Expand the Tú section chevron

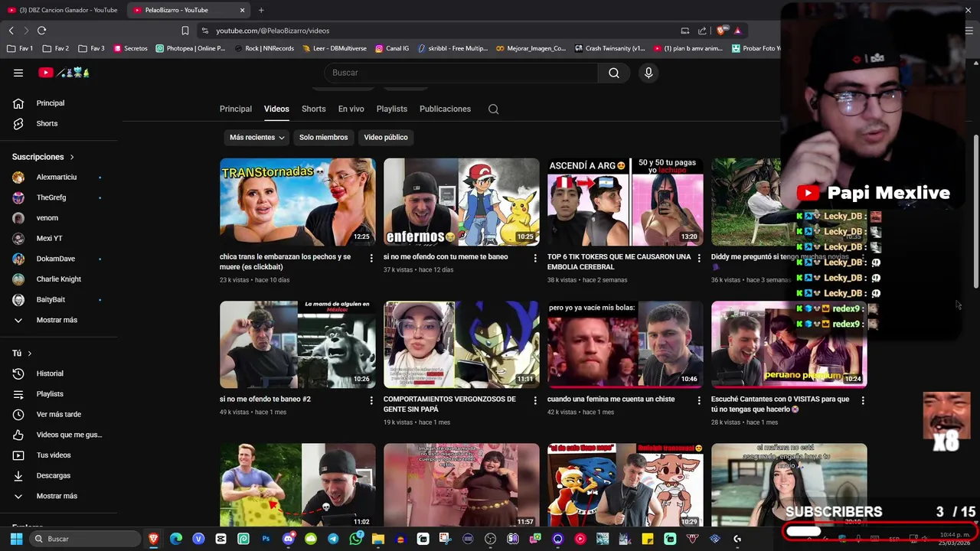30,354
